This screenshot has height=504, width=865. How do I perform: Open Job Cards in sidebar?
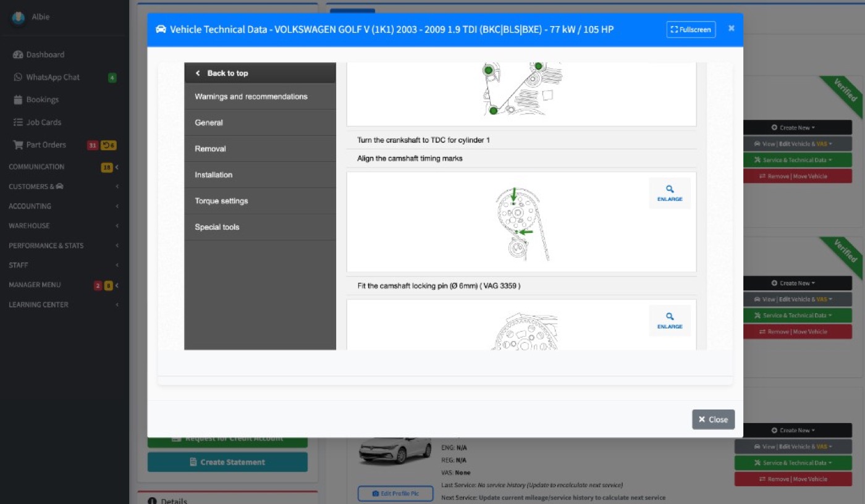tap(43, 122)
